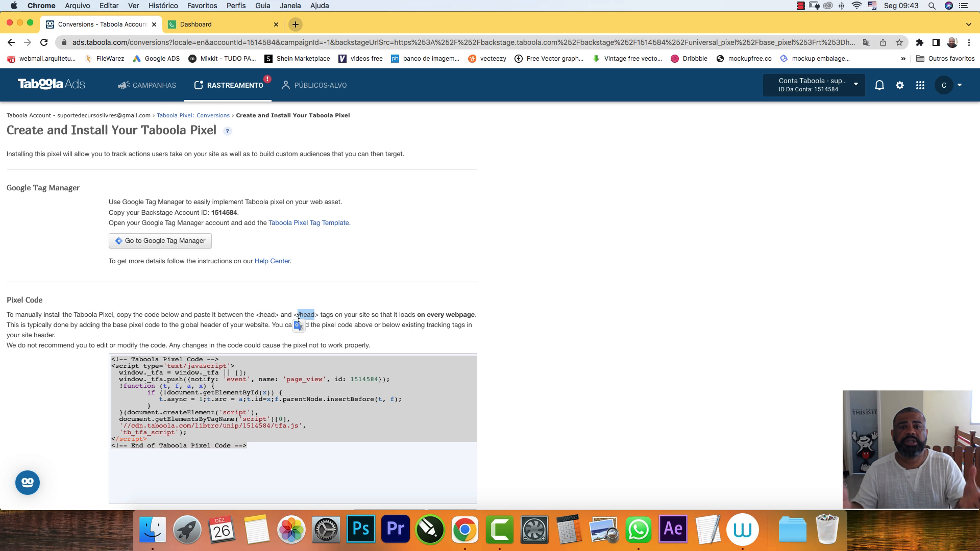
Task: Click Go to Google Tag Manager button
Action: pyautogui.click(x=160, y=241)
